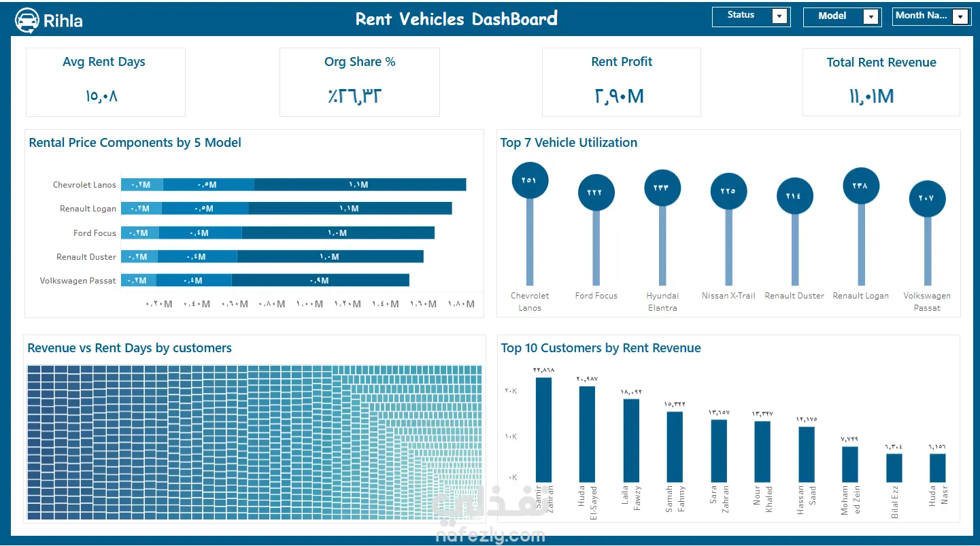This screenshot has width=980, height=546.
Task: Click the darkest segment of Chevrolet Lanos bar
Action: 360,184
